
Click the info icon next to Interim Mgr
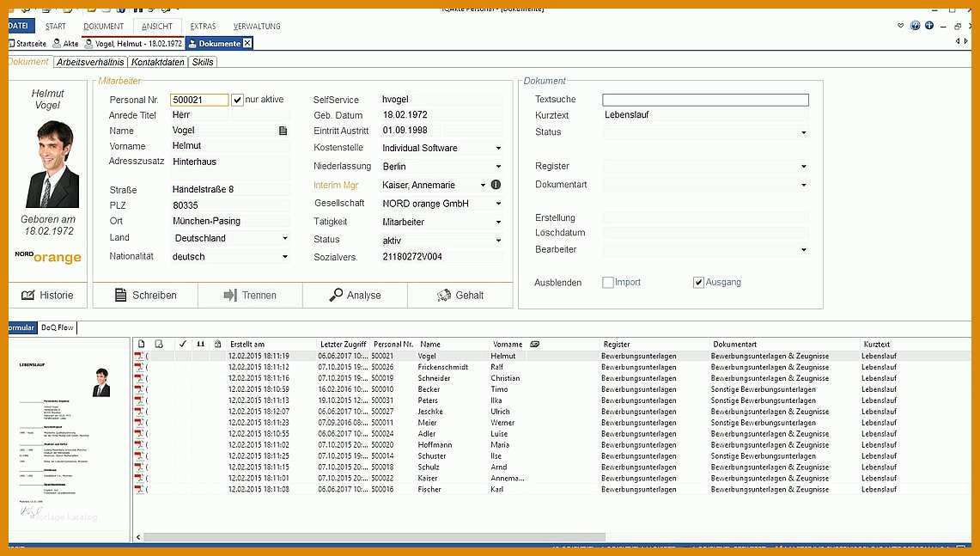tap(496, 185)
